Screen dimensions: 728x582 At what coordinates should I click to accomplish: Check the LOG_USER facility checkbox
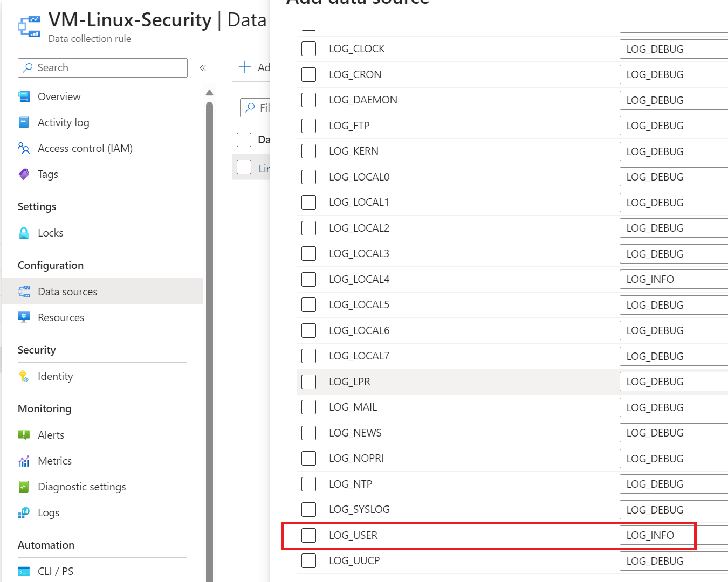tap(308, 535)
